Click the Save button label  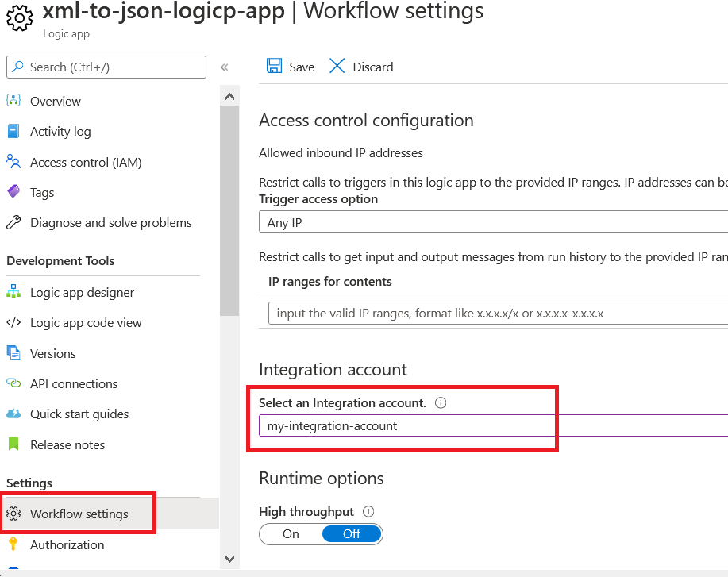click(x=302, y=67)
